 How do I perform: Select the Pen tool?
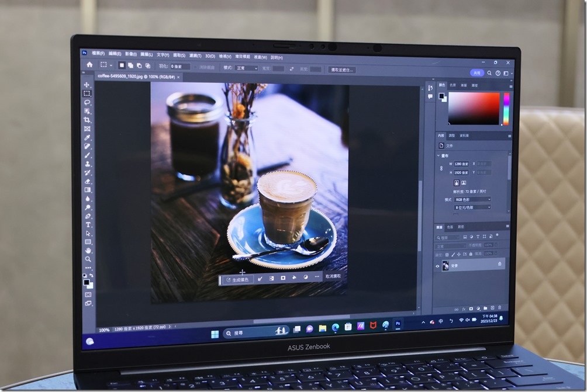pyautogui.click(x=88, y=216)
